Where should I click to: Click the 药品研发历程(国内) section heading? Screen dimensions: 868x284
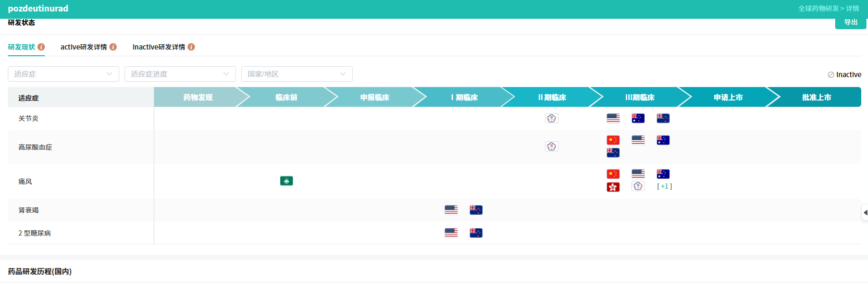point(40,271)
